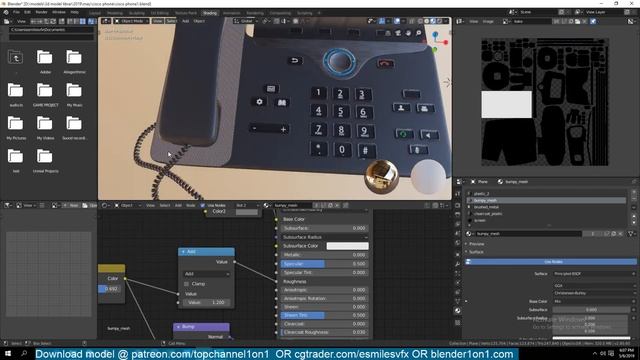
Task: Toggle the Clamp checkbox on Add node
Action: pos(187,284)
